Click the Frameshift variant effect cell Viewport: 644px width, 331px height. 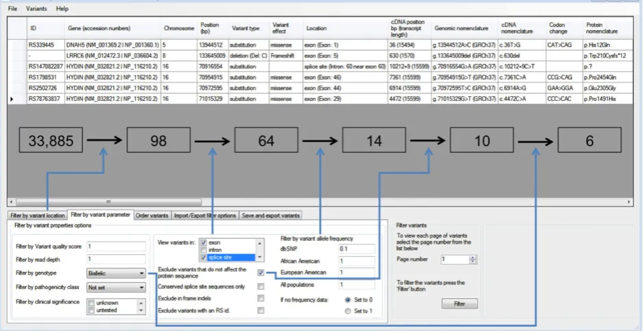coord(286,56)
